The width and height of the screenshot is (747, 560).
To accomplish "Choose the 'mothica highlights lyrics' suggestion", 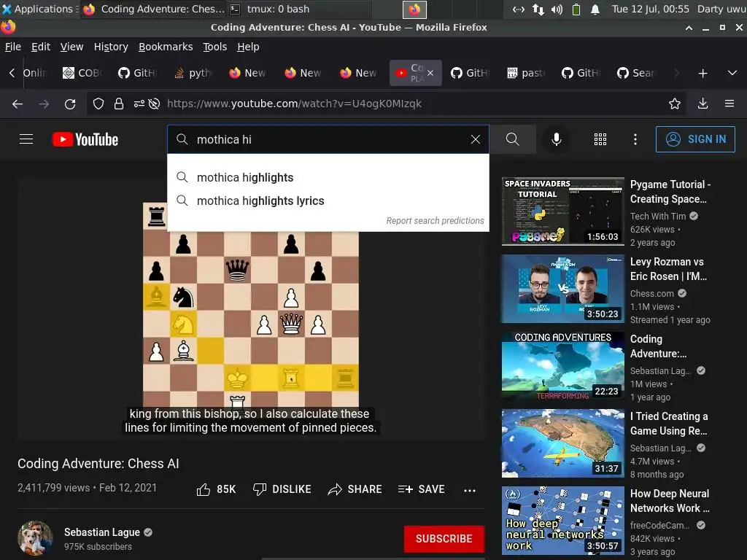I will 328,201.
